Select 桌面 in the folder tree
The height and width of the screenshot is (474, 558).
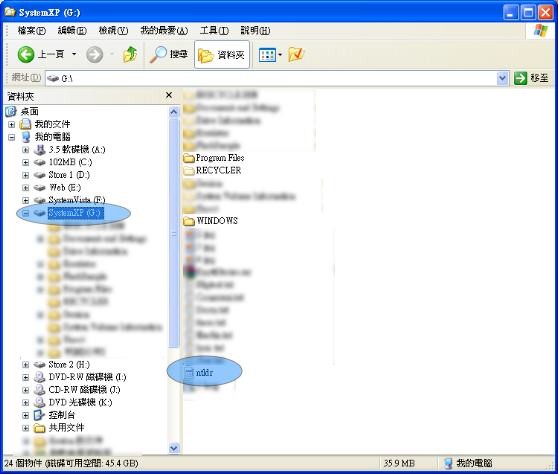point(29,111)
